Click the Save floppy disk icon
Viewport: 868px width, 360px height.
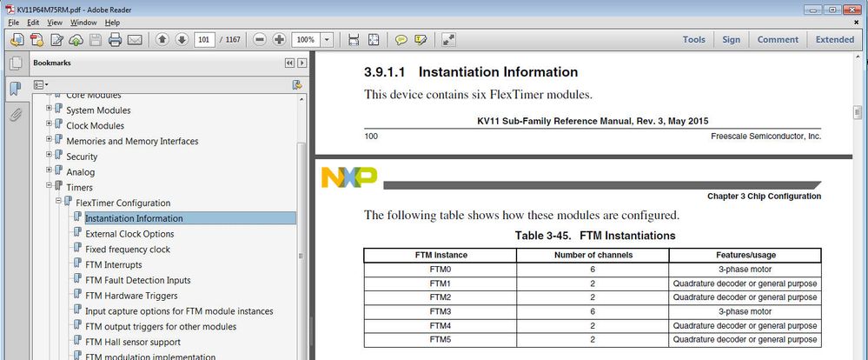click(x=96, y=39)
